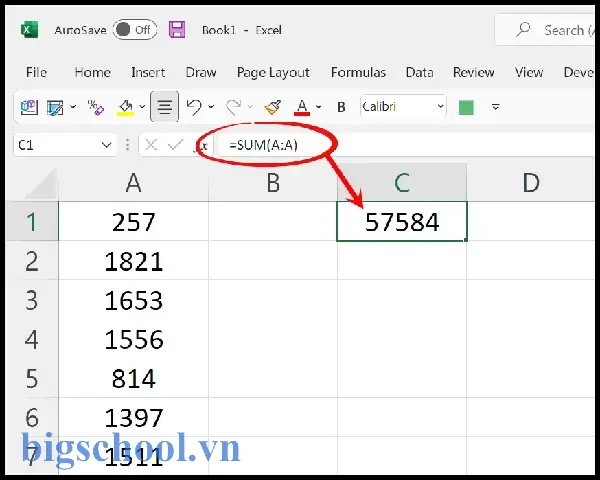600x480 pixels.
Task: Click the Redo arrow
Action: [233, 107]
